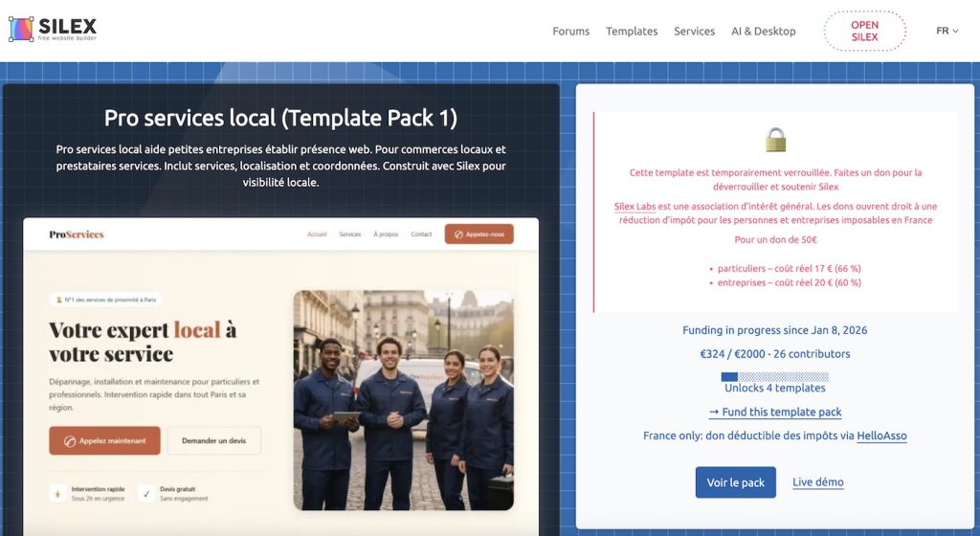Screen dimensions: 980x536
Task: Click the Unlocks 4 templates text
Action: tap(775, 388)
